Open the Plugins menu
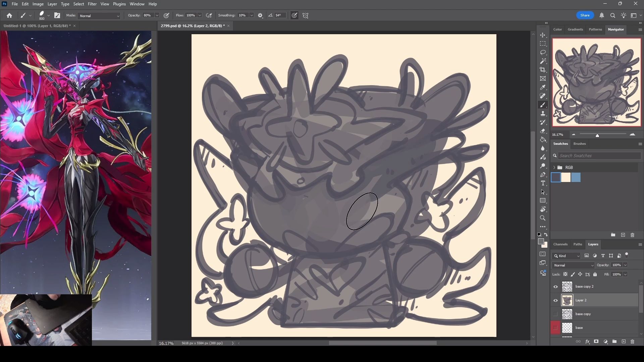Screen dimensions: 644x362 coord(119,4)
